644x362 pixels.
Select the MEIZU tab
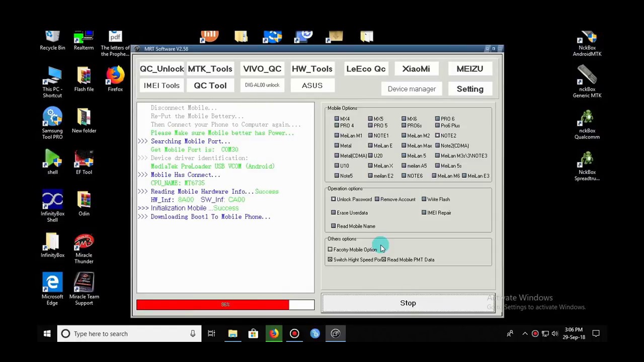click(x=469, y=69)
